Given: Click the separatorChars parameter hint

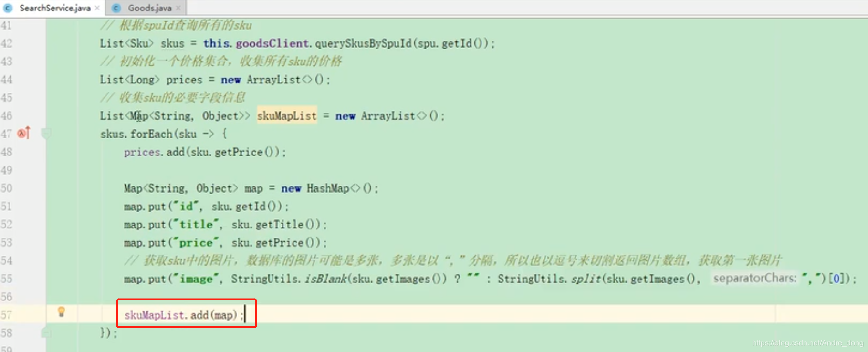Looking at the screenshot, I should pyautogui.click(x=755, y=279).
